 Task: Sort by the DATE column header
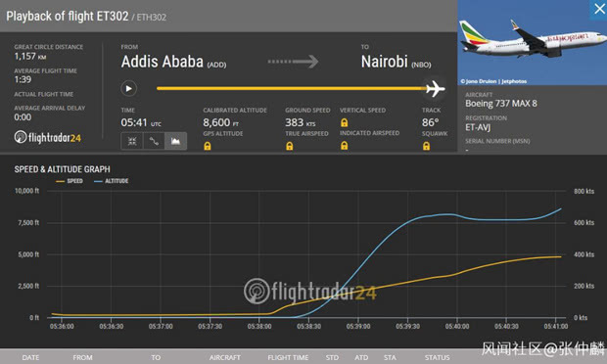(x=30, y=357)
